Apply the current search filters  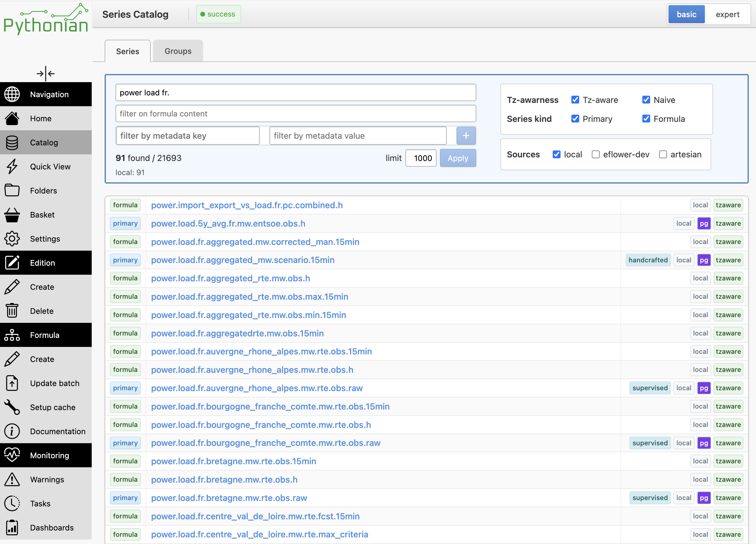pos(458,158)
